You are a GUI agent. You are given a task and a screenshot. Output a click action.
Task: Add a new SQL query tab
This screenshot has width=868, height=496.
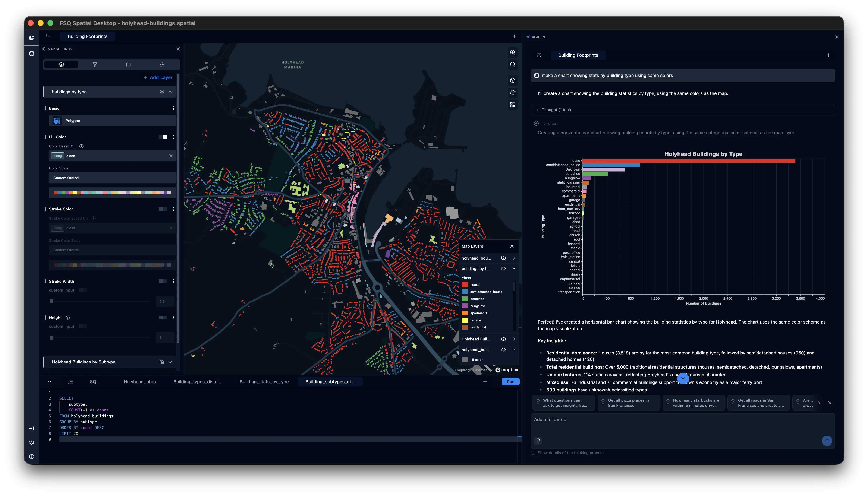[485, 382]
